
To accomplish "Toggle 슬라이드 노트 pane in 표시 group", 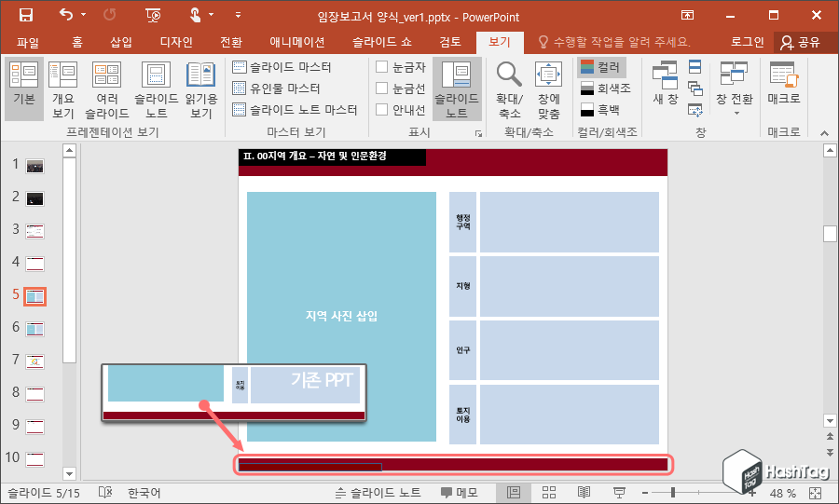I will tap(457, 89).
